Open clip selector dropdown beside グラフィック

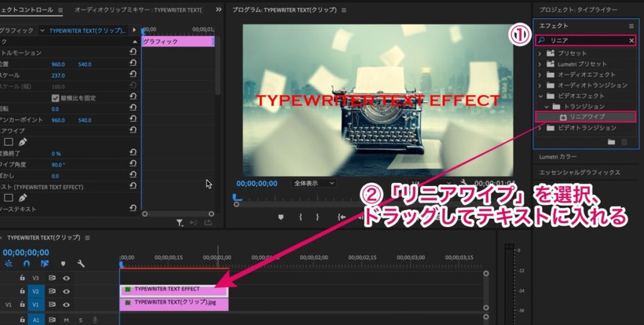pos(42,30)
